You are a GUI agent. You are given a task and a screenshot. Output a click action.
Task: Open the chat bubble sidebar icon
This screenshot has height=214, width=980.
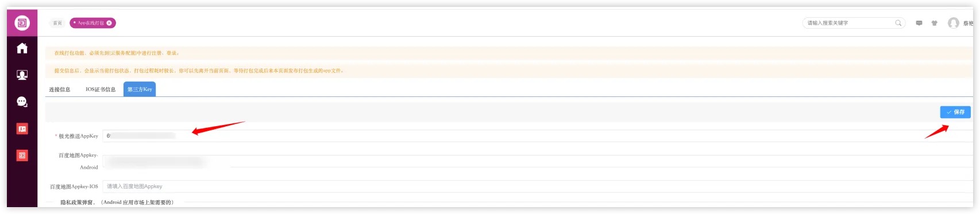[22, 102]
